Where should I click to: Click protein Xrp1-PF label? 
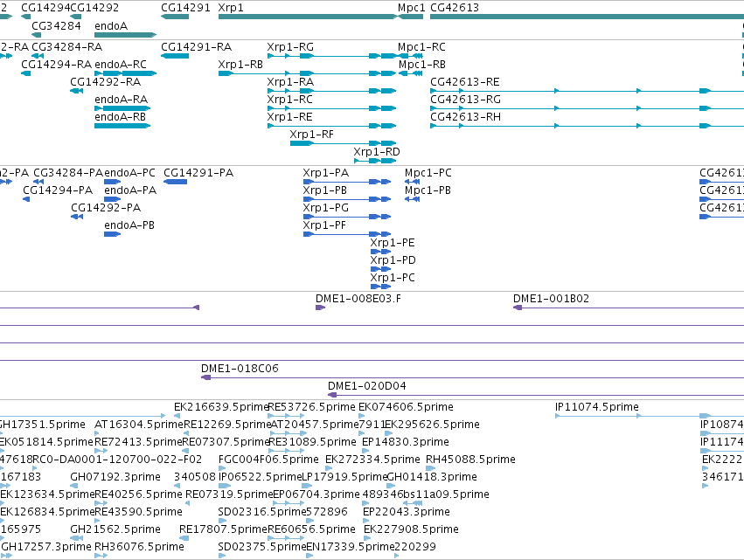click(x=324, y=225)
